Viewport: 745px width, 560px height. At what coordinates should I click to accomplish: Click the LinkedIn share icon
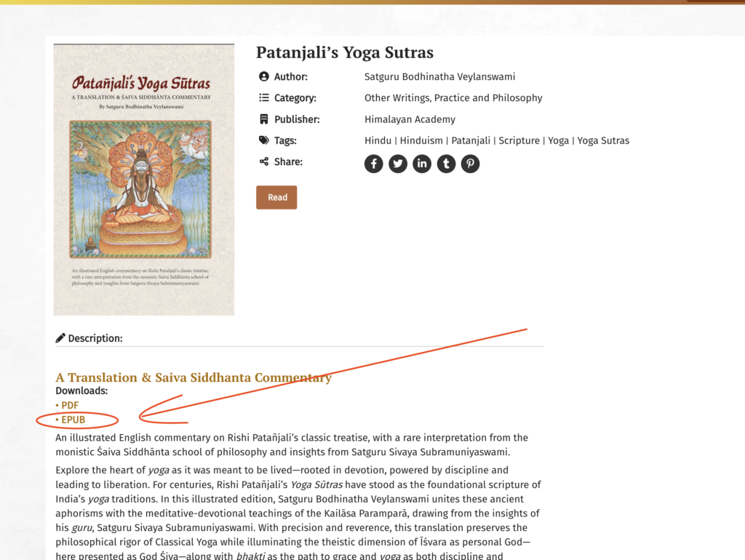(x=422, y=164)
